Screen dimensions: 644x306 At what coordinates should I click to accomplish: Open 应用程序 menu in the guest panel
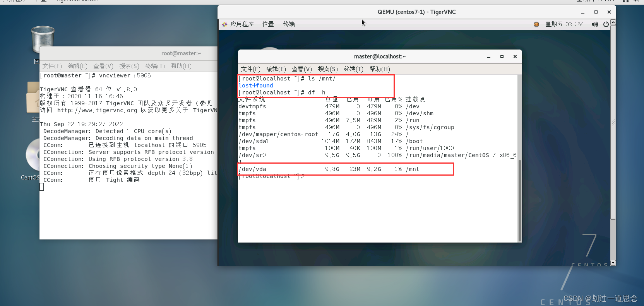point(242,24)
